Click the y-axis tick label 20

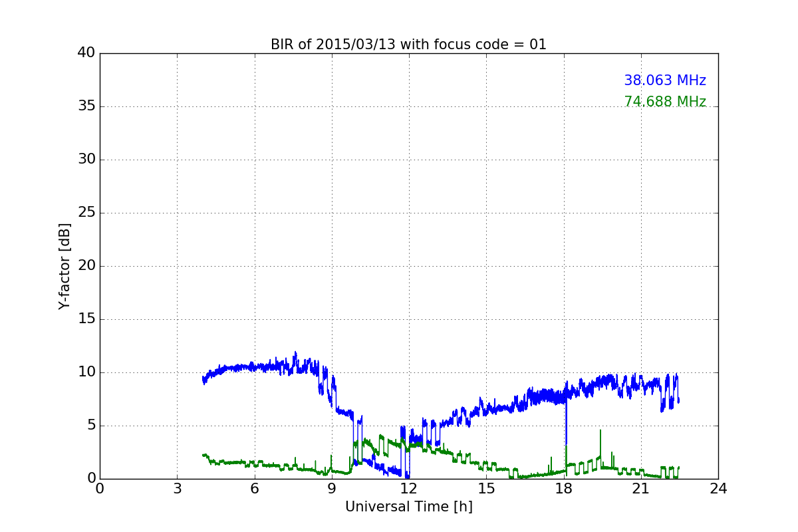click(x=86, y=266)
